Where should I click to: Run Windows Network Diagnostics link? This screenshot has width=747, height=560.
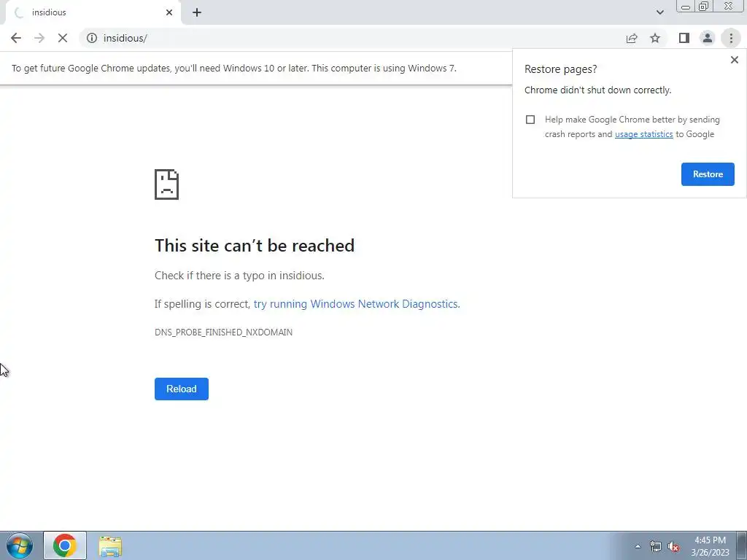tap(356, 304)
